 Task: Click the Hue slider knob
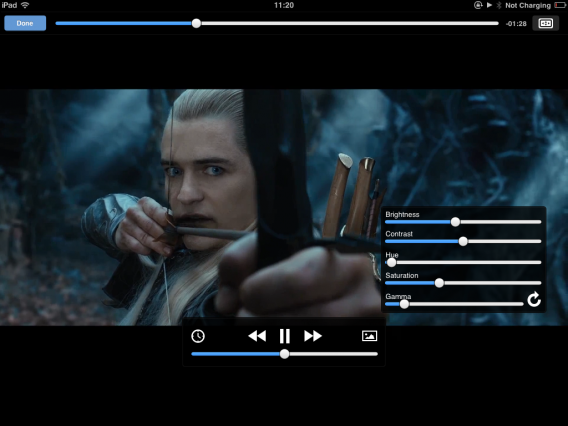point(391,262)
